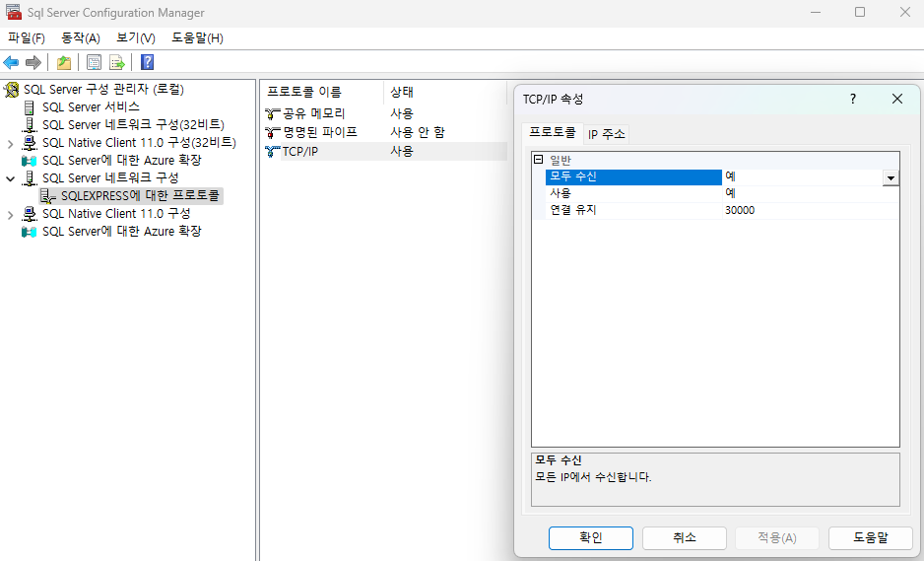Click the Export list toolbar icon
The height and width of the screenshot is (561, 924).
pyautogui.click(x=117, y=62)
